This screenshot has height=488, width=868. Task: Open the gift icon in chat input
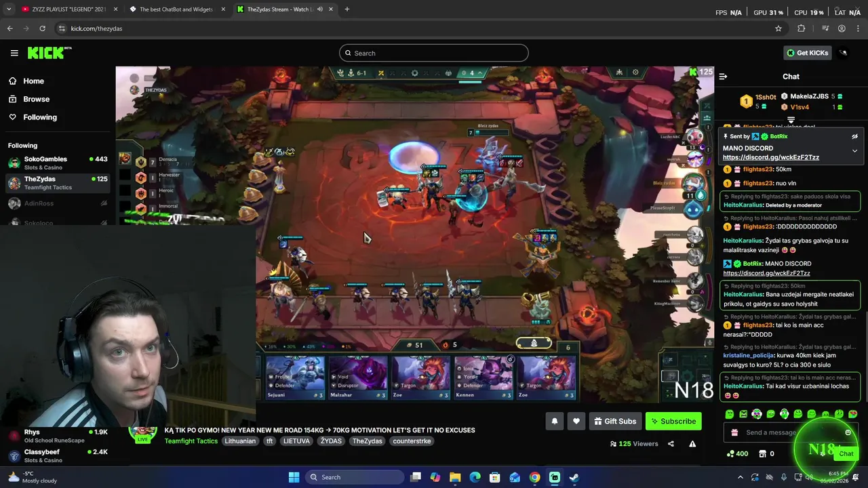[734, 432]
